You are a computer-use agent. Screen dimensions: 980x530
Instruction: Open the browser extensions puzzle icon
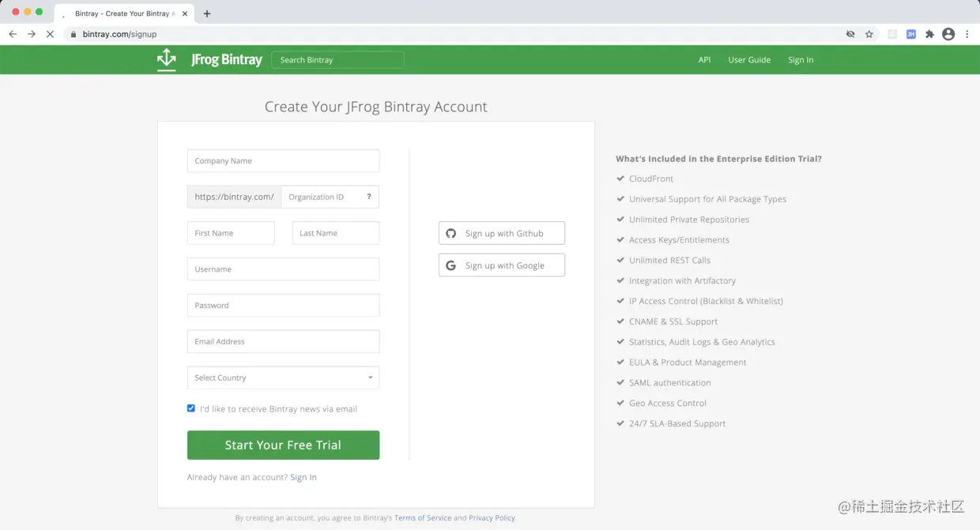click(x=929, y=34)
